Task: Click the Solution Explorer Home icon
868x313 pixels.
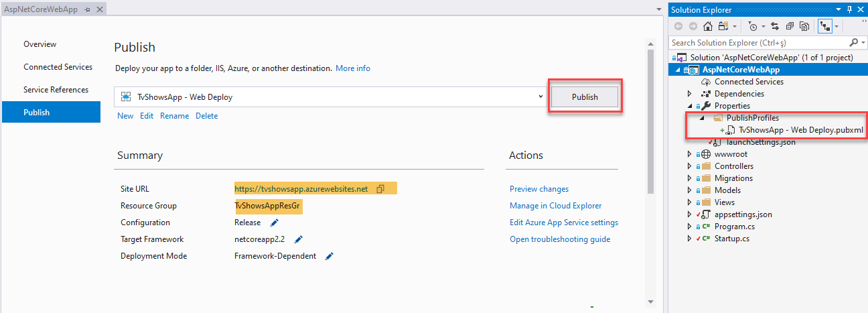Action: 708,26
